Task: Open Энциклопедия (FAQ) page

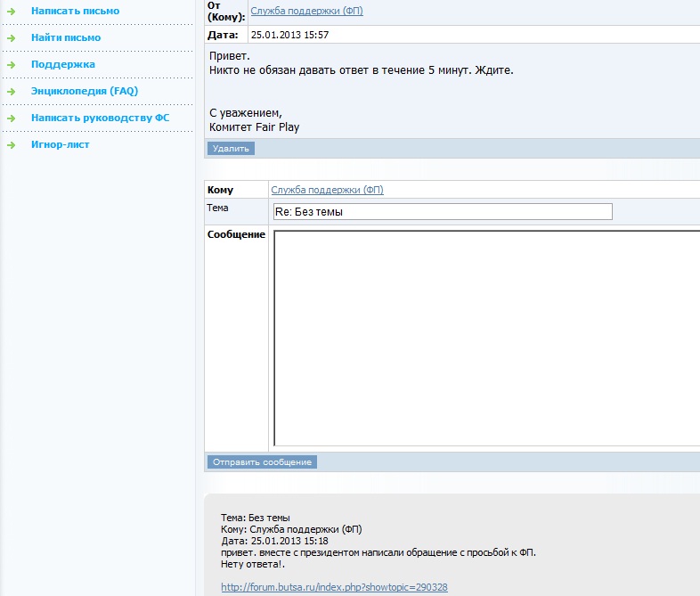Action: tap(84, 91)
